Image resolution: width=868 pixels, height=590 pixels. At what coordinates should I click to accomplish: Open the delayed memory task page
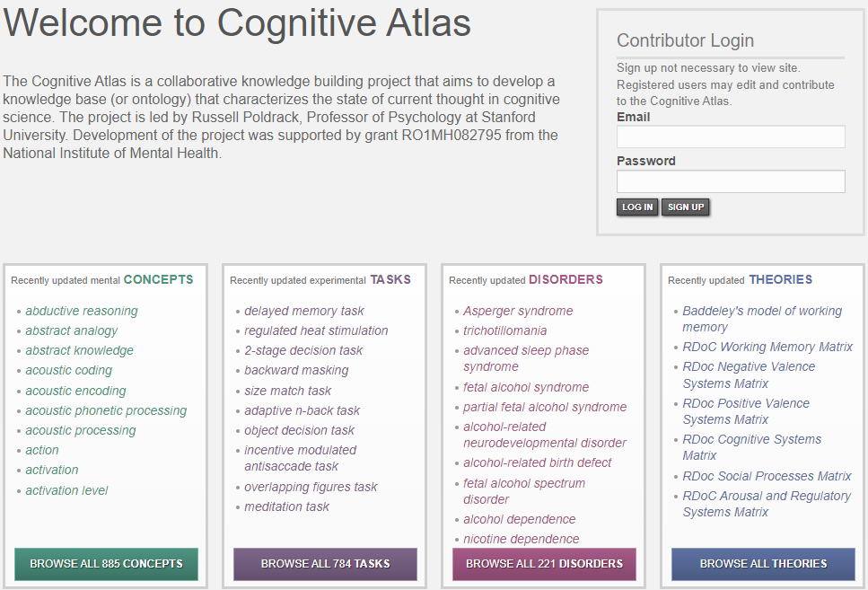302,310
